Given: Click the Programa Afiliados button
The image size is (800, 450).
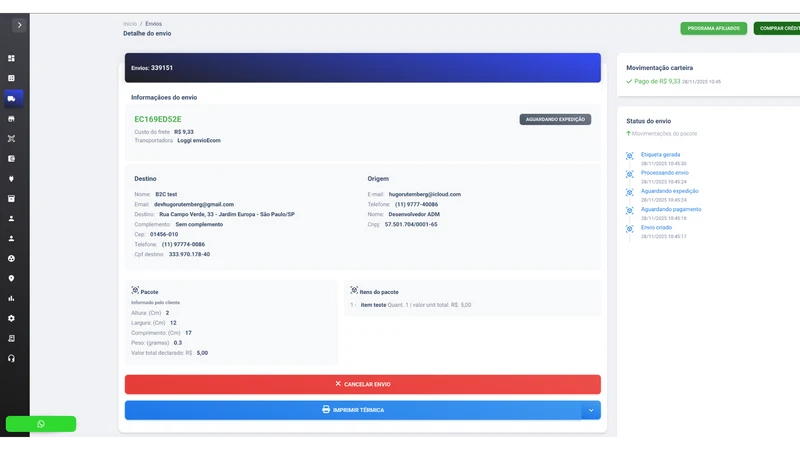Looking at the screenshot, I should coord(713,29).
